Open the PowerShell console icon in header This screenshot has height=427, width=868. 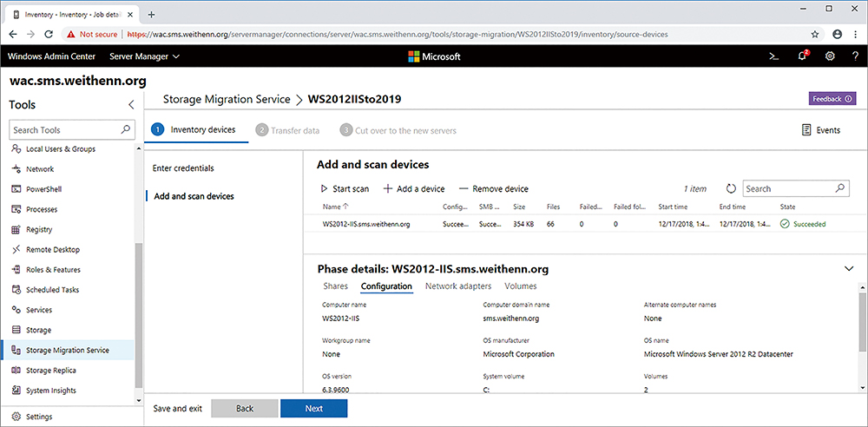pos(774,56)
